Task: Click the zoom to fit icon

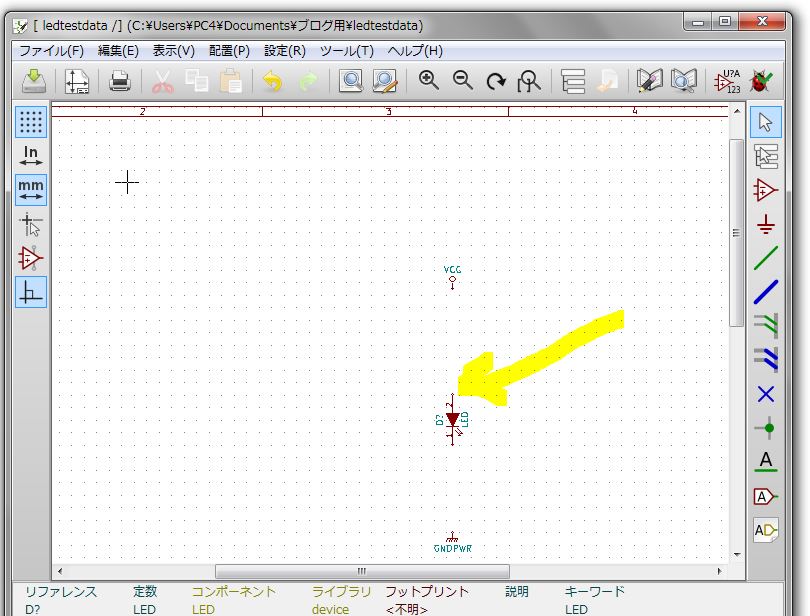Action: (528, 81)
